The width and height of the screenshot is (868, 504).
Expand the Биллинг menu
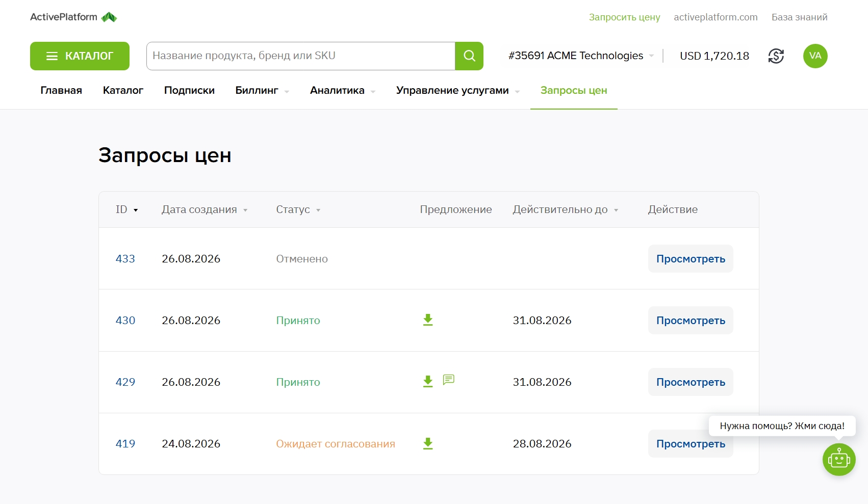click(x=262, y=90)
